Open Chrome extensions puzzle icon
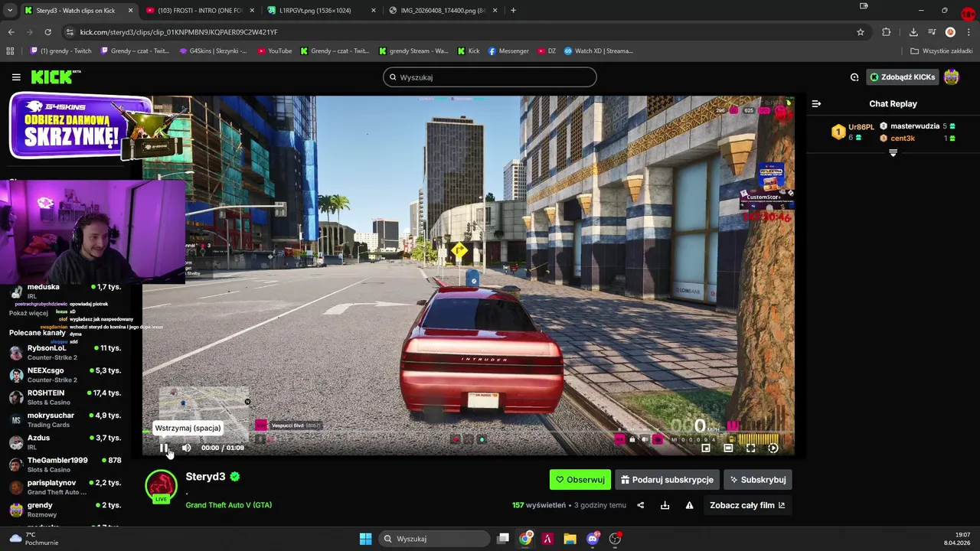The width and height of the screenshot is (980, 551). click(886, 32)
